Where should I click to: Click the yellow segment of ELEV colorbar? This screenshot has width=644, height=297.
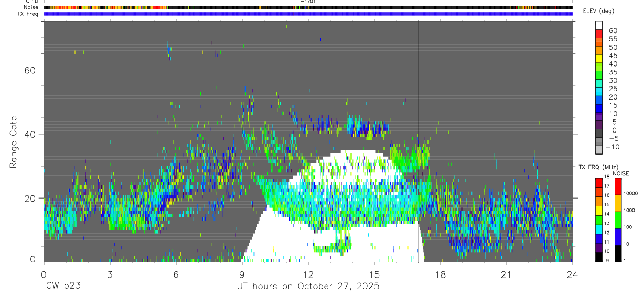599,58
